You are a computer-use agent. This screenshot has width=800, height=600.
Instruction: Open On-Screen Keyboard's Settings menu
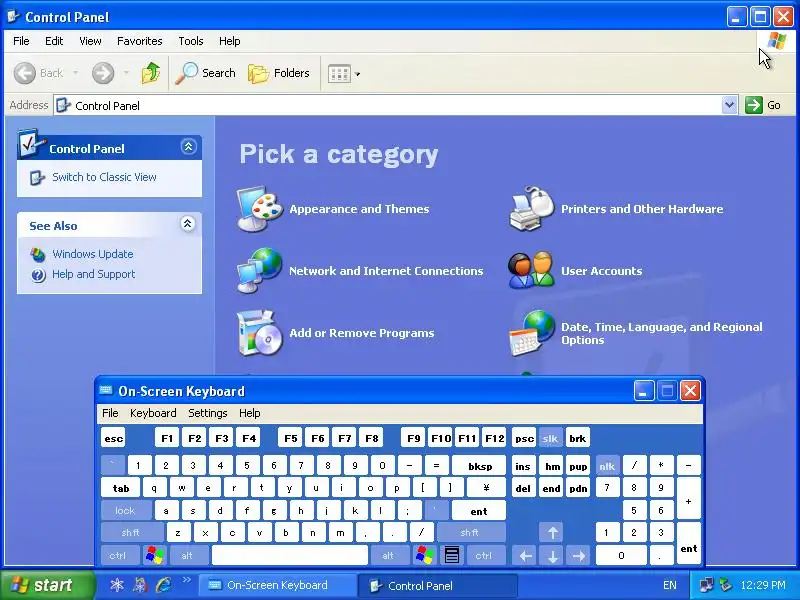[x=208, y=413]
